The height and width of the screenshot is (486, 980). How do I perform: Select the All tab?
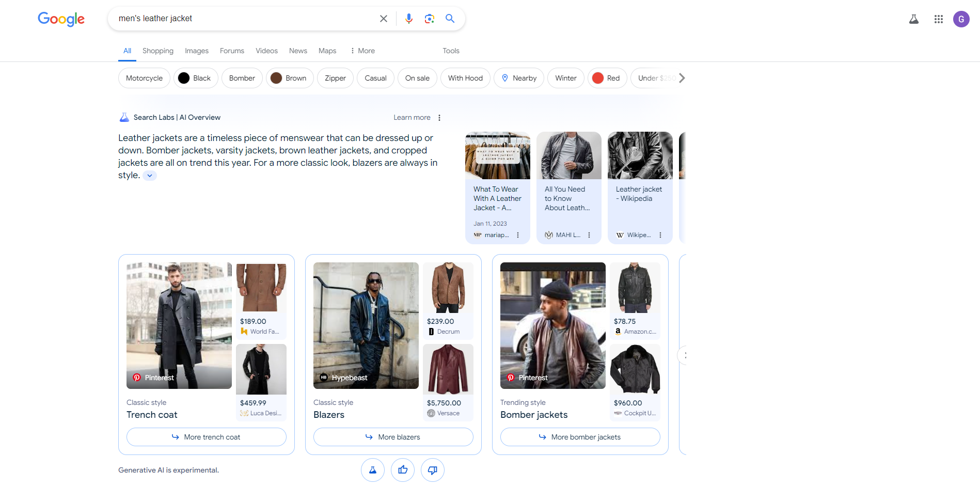[127, 51]
